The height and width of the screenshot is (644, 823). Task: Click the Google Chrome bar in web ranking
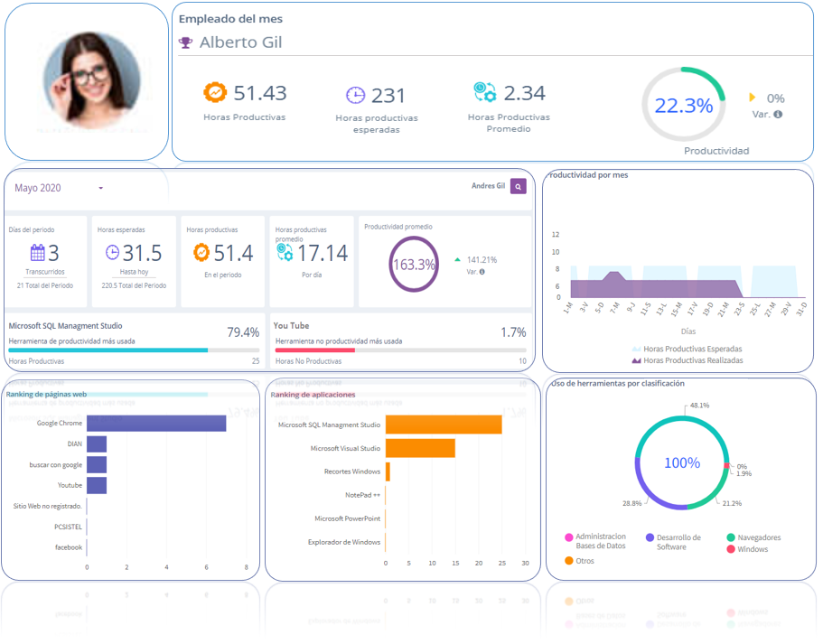[156, 424]
